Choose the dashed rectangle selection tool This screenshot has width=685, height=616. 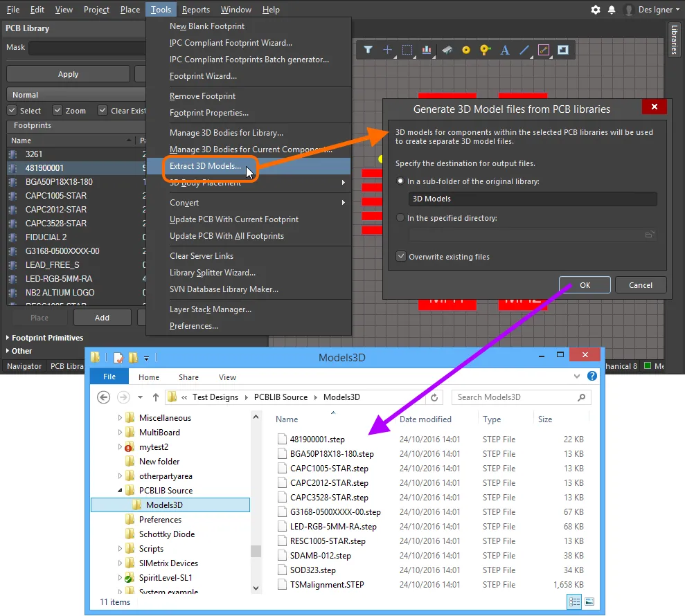click(407, 50)
